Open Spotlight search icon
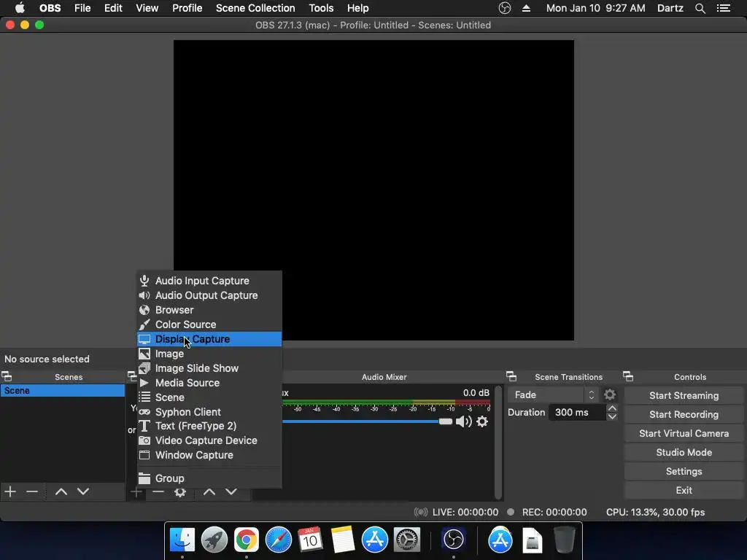The image size is (747, 560). 700,8
